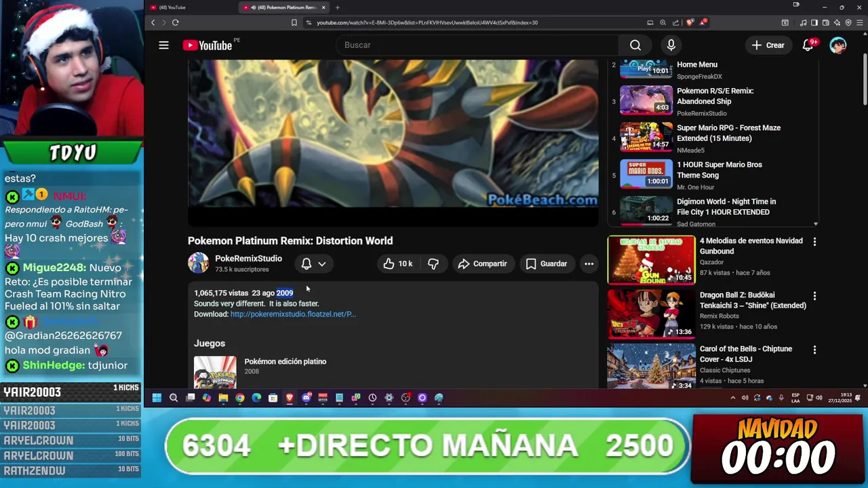
Task: Open the YouTube guide hamburger menu
Action: click(163, 45)
